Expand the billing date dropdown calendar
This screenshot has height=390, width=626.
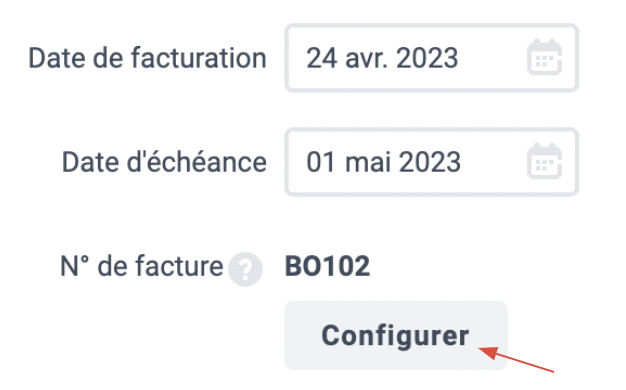click(545, 57)
